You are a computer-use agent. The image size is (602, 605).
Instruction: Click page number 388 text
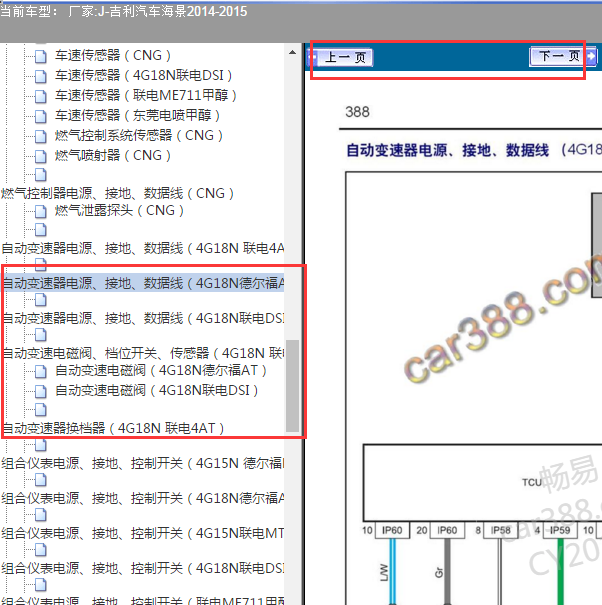point(357,112)
